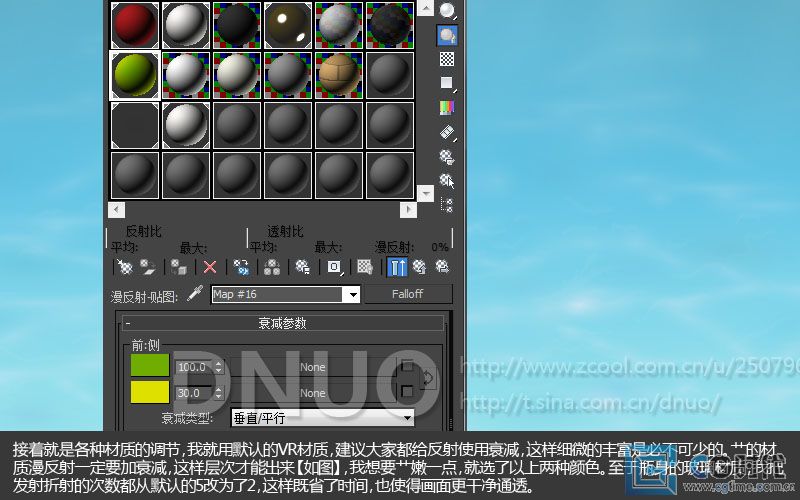Click Assign Material to Selection icon
800x500 pixels.
click(179, 267)
